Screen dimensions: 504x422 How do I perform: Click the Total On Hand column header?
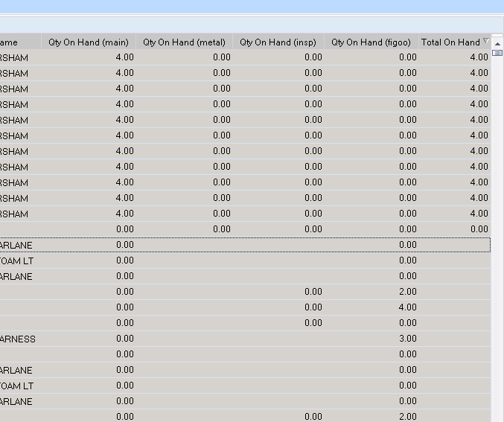tap(455, 42)
